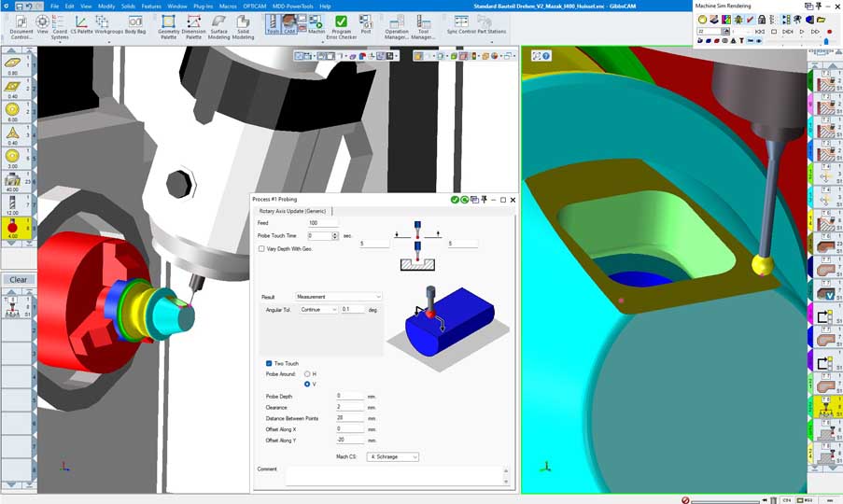Open the Plug-Ins menu
This screenshot has height=504, width=843.
(203, 6)
